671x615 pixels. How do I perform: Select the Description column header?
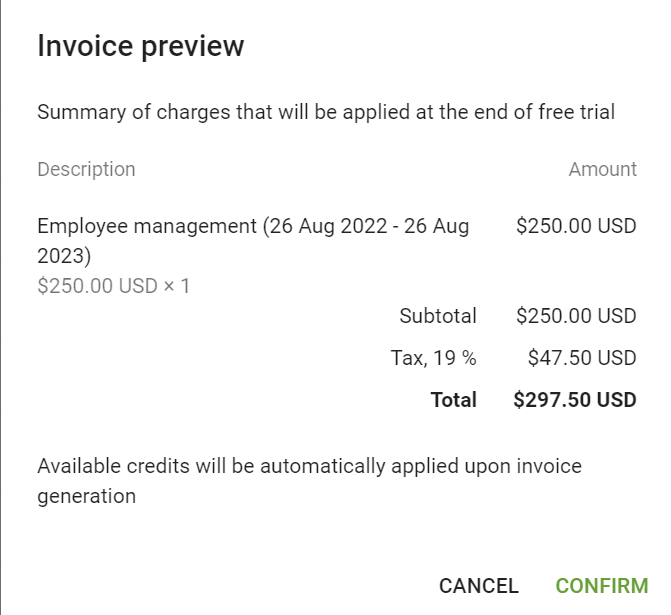coord(86,169)
